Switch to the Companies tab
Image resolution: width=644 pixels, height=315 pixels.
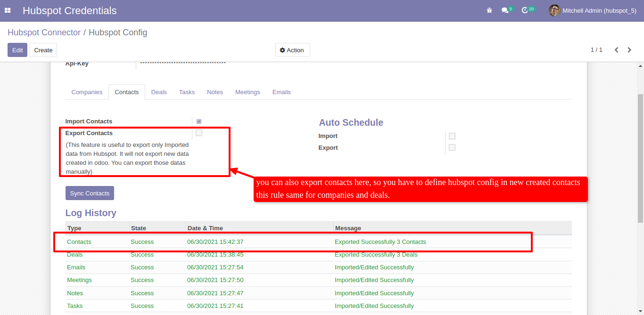(87, 92)
